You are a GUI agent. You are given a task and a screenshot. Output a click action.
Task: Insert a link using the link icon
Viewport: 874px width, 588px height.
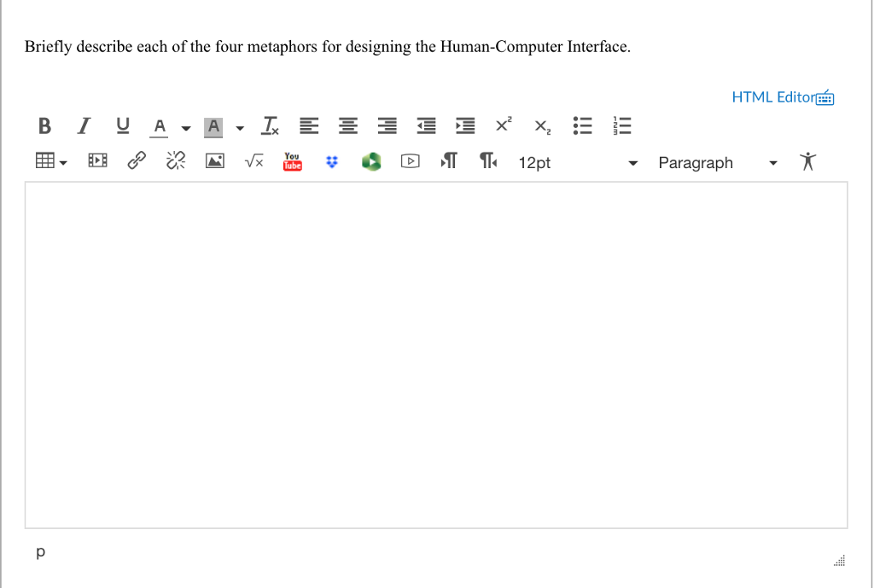(x=137, y=161)
